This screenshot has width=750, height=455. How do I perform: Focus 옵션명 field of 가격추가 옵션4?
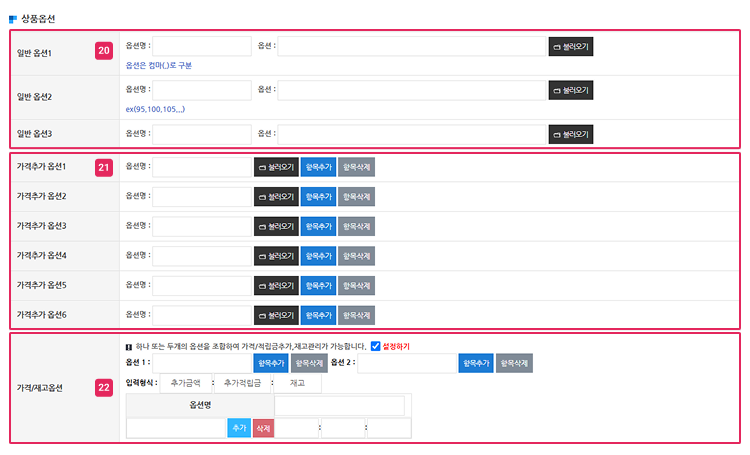(x=202, y=256)
